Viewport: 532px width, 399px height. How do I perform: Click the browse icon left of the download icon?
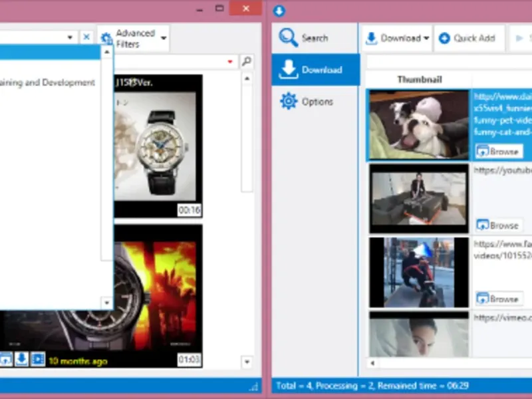5,359
